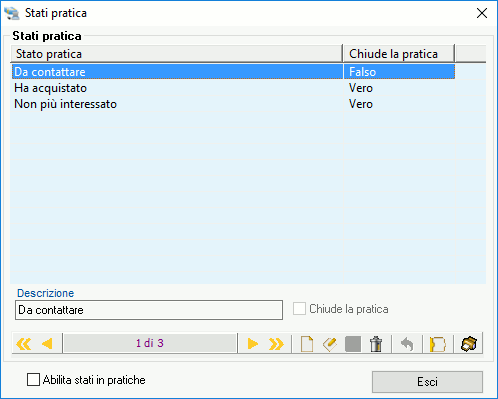Create a new record with blank page icon
The height and width of the screenshot is (399, 498).
307,344
